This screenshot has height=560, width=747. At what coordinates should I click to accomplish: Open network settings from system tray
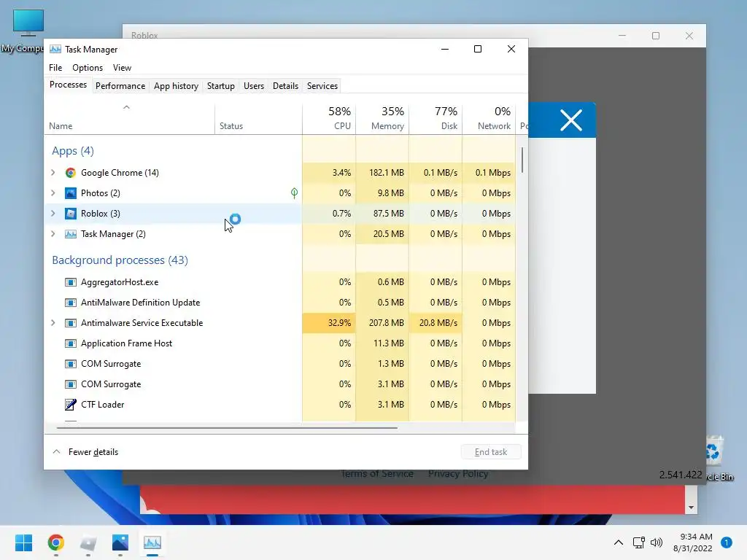[638, 542]
